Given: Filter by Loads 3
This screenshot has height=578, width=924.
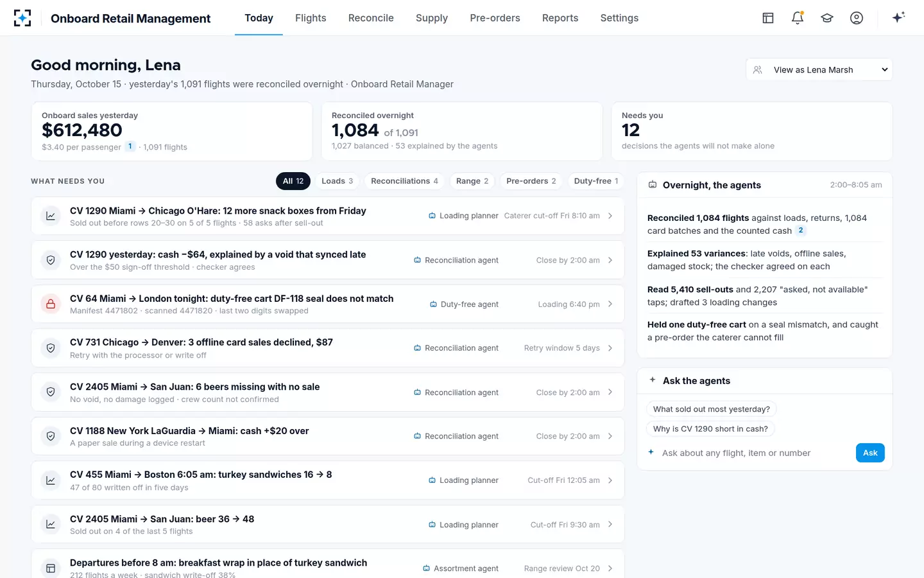Looking at the screenshot, I should [x=338, y=181].
